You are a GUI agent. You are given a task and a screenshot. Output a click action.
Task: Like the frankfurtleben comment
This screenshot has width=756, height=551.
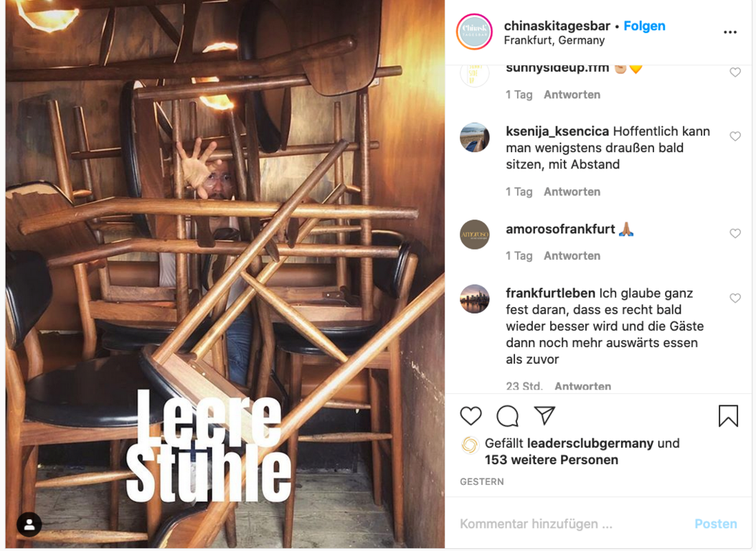pos(734,298)
